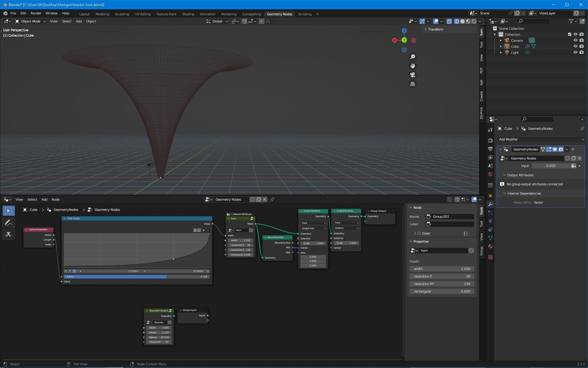Select rendered viewport shading
This screenshot has width=588, height=368.
(x=474, y=21)
